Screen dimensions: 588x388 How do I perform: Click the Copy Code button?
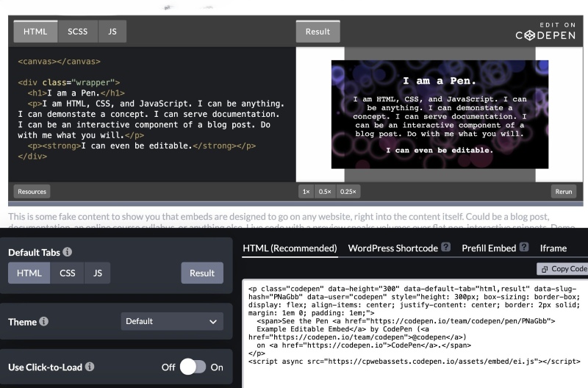(563, 269)
